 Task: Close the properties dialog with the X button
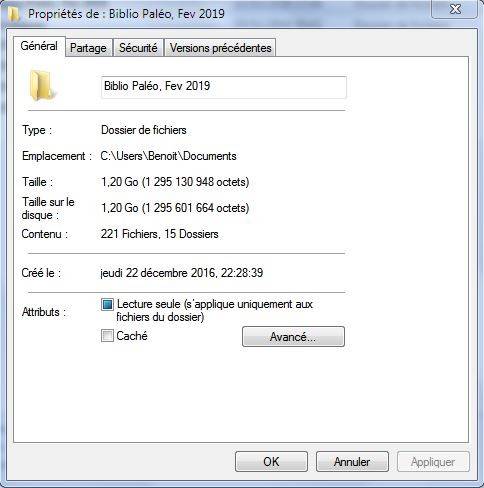(455, 9)
